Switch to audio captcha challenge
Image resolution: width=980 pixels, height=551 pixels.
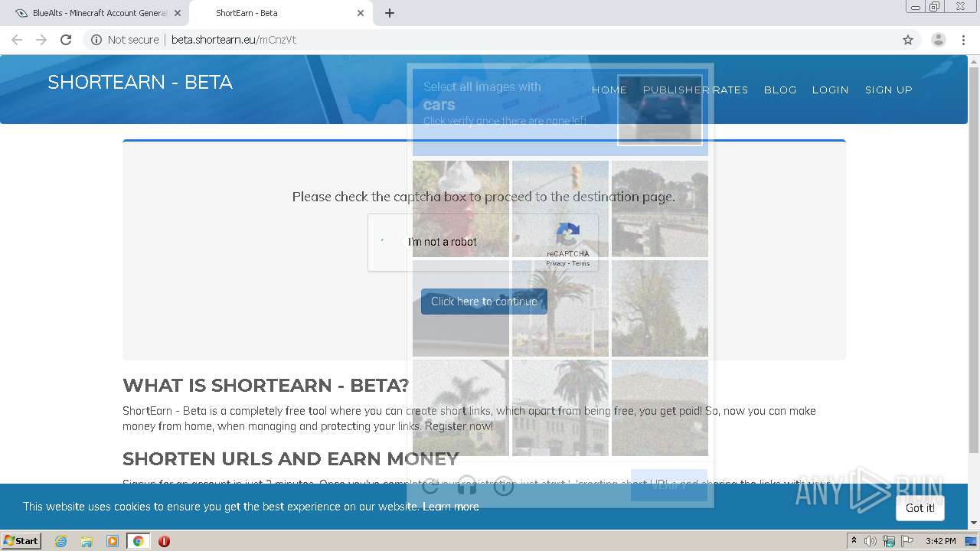pos(467,485)
